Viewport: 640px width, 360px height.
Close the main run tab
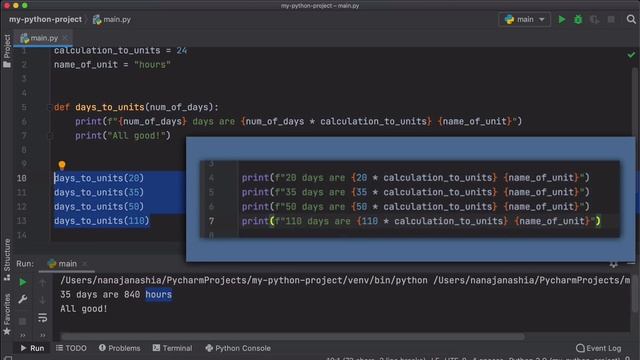84,264
